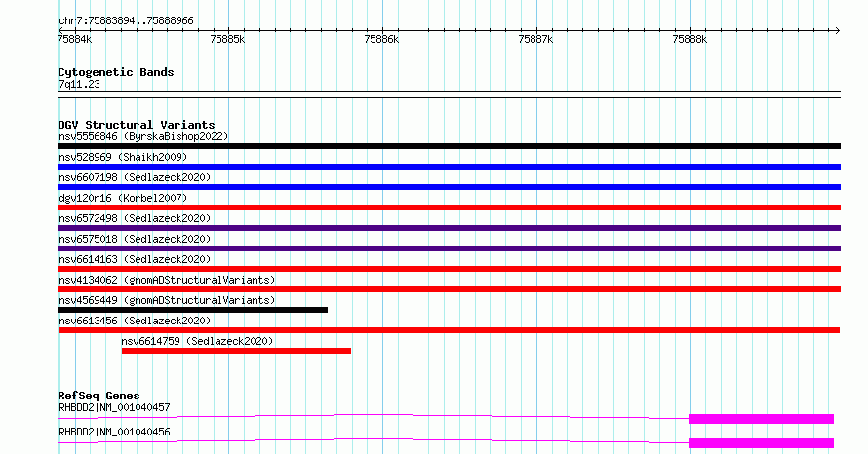Click the blue bar under nsv528969
The image size is (868, 454).
coord(449,167)
